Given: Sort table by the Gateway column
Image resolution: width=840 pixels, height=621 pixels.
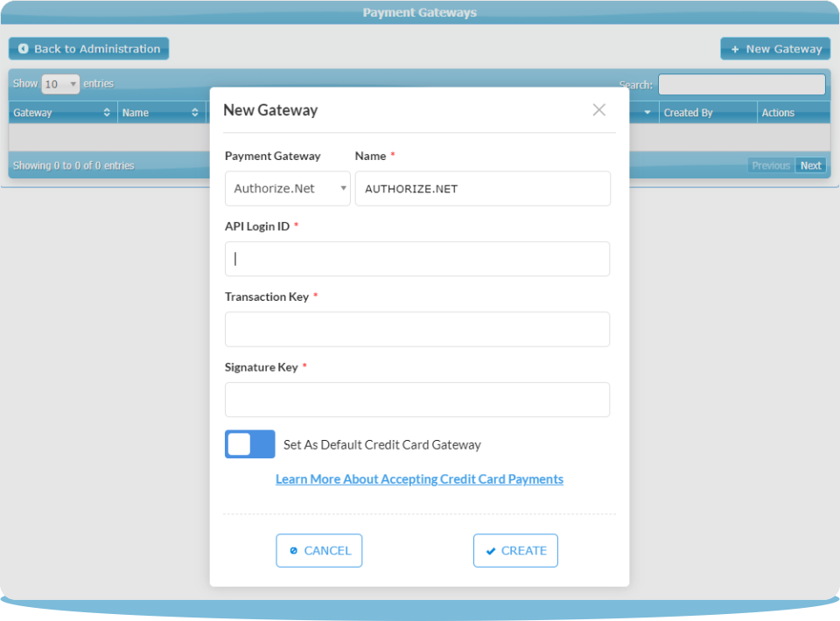Looking at the screenshot, I should 61,113.
